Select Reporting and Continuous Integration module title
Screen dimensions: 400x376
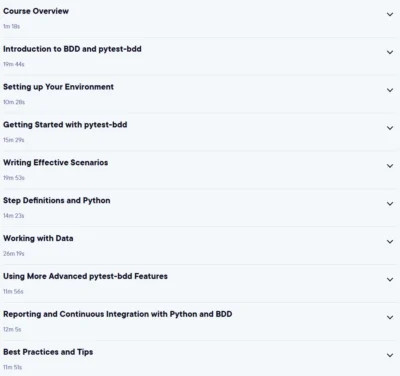pyautogui.click(x=118, y=314)
